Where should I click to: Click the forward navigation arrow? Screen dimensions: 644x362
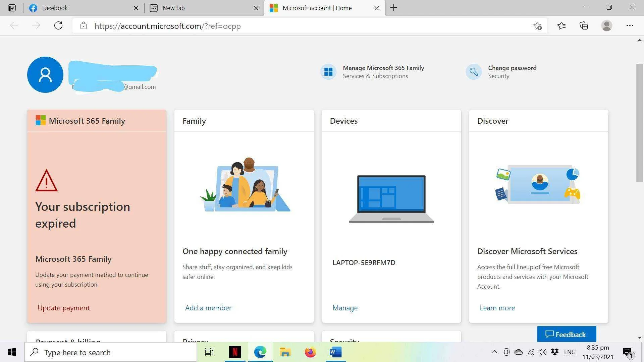point(36,26)
